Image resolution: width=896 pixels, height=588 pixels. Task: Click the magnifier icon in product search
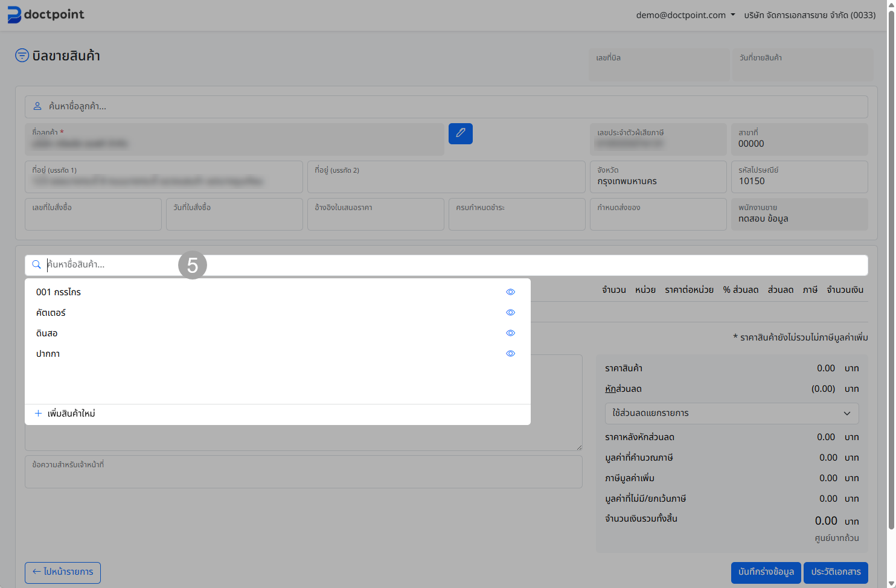click(x=36, y=264)
